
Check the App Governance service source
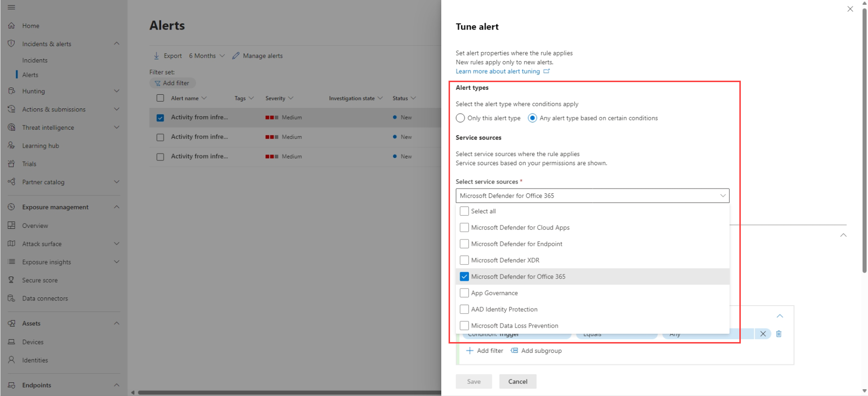(x=464, y=293)
